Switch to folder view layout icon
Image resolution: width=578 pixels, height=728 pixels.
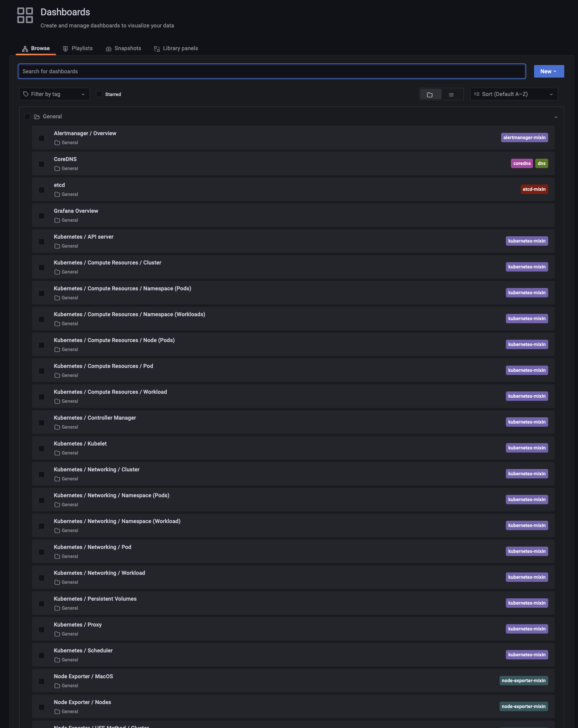pos(430,94)
